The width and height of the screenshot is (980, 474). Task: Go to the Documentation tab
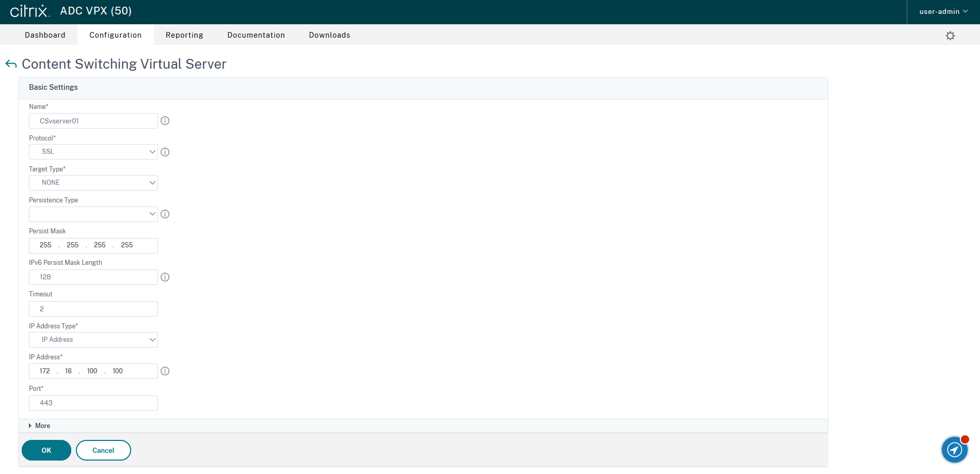256,35
